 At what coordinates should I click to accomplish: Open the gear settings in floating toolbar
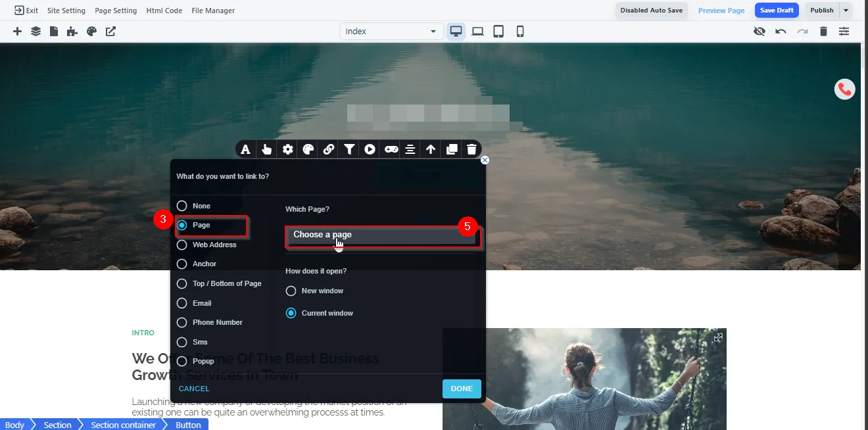(287, 149)
